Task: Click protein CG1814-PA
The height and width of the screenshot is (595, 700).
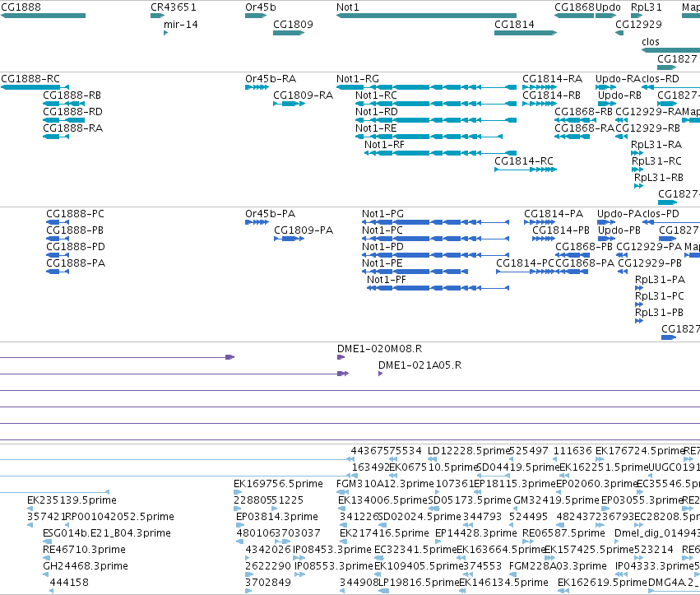Action: click(540, 222)
